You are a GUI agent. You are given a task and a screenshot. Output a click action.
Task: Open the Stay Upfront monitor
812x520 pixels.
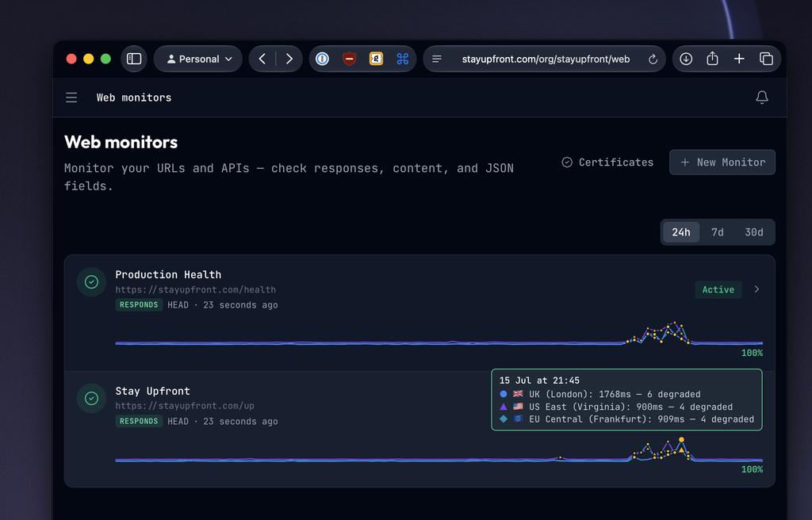(152, 391)
